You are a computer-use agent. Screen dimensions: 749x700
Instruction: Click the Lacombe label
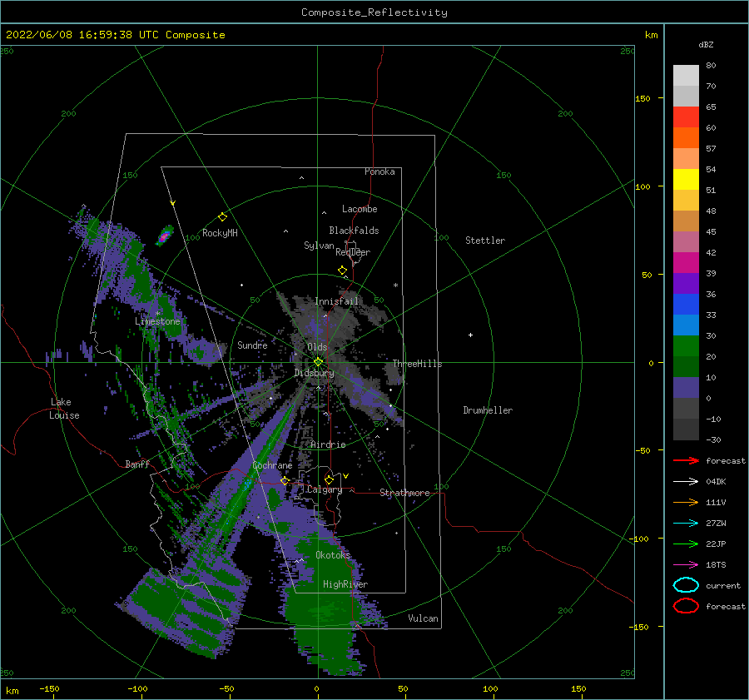click(360, 209)
